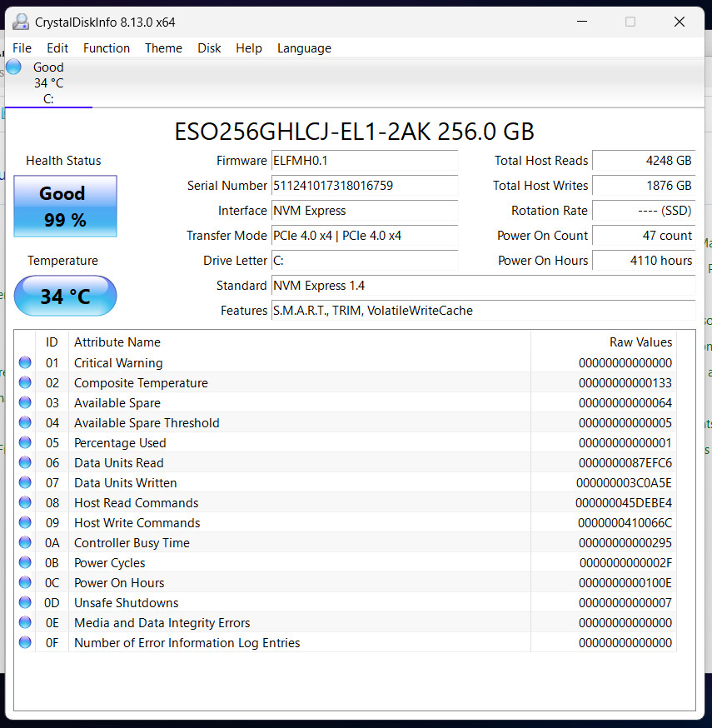This screenshot has width=712, height=728.
Task: Click the Firmware field ELFMH0.1
Action: pos(365,161)
